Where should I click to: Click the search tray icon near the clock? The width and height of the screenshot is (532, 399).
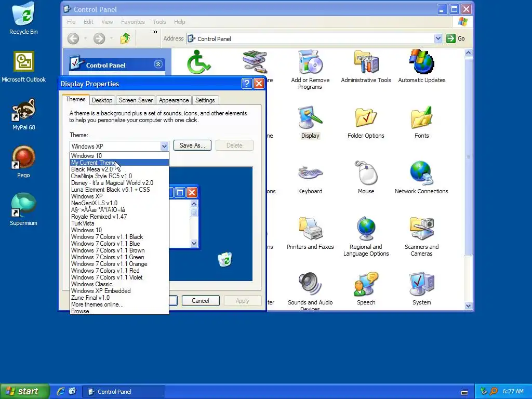click(494, 391)
